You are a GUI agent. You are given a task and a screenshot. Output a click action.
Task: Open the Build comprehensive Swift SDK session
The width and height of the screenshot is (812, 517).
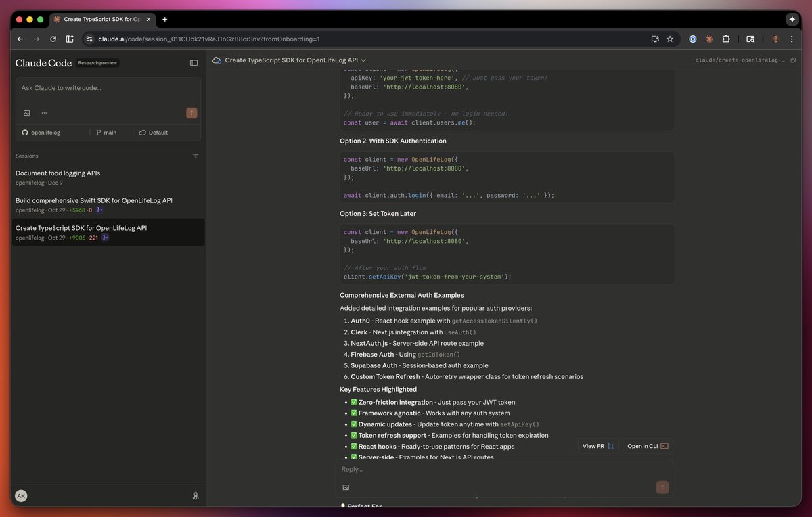click(108, 204)
